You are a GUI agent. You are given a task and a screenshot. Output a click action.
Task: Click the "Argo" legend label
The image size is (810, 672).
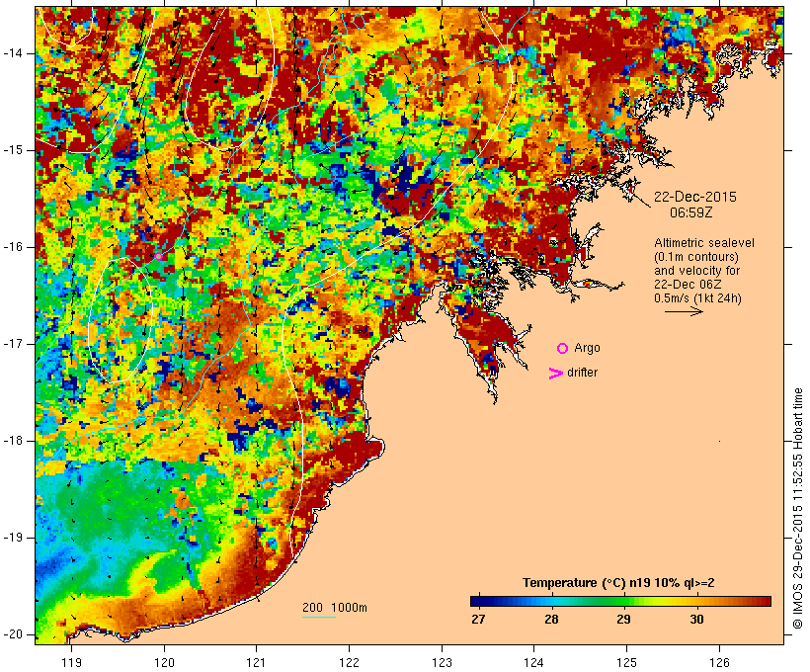(588, 348)
